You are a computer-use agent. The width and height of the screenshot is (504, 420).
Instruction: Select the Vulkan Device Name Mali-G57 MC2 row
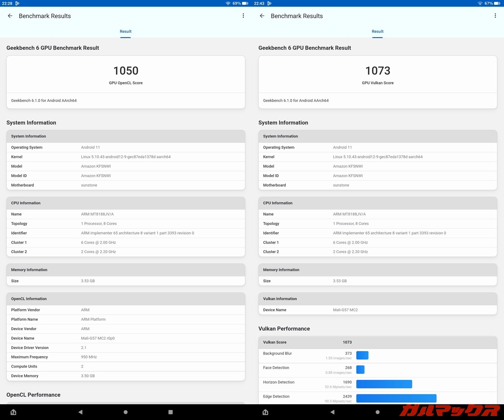378,310
